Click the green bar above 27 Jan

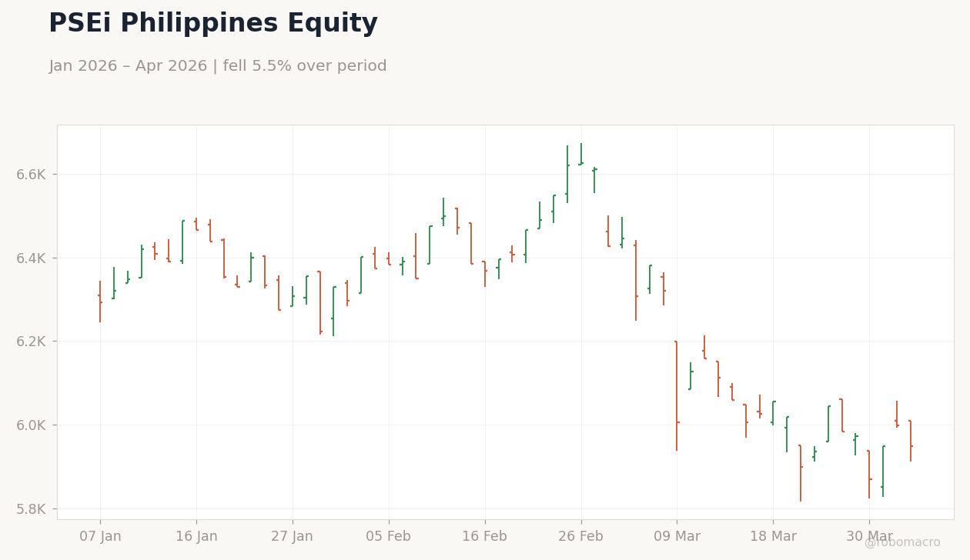click(293, 297)
